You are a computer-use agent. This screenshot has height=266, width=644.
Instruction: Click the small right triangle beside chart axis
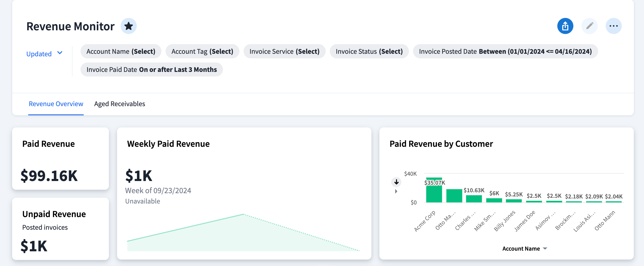pyautogui.click(x=396, y=191)
